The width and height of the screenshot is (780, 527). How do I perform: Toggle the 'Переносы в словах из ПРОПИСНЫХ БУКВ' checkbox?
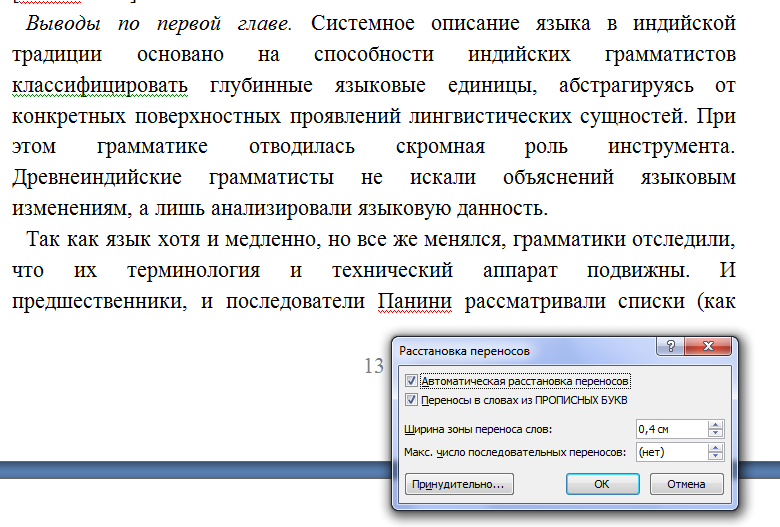(411, 400)
